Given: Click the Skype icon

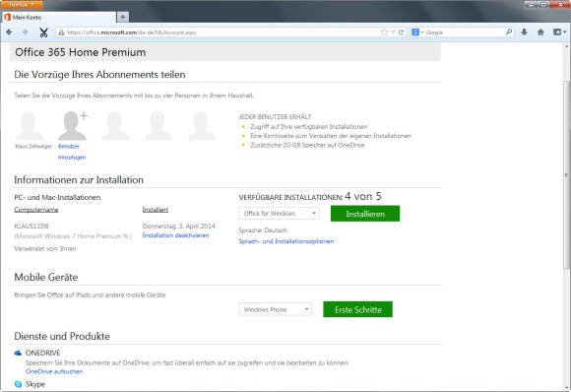Looking at the screenshot, I should [x=18, y=384].
